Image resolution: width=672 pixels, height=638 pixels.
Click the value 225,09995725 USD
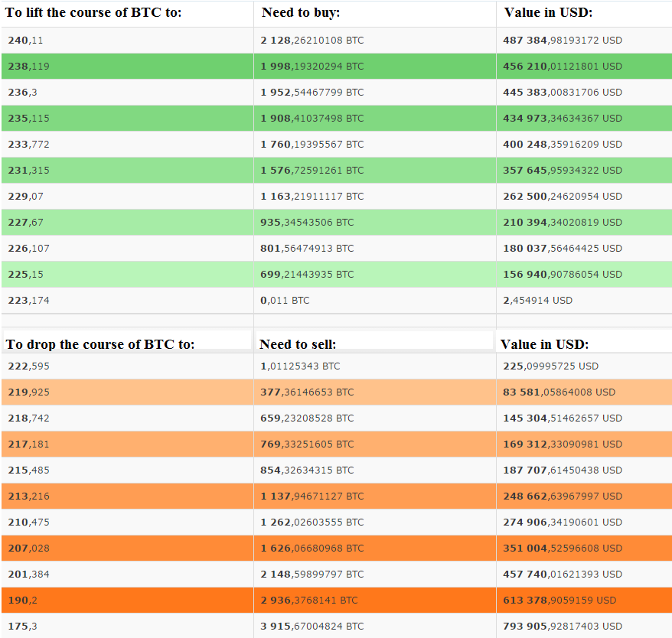tap(551, 366)
